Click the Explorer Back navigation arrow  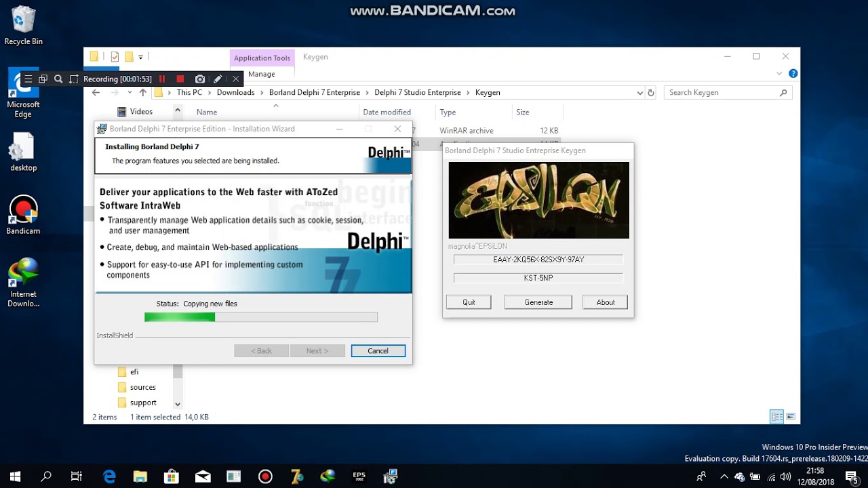(x=96, y=92)
